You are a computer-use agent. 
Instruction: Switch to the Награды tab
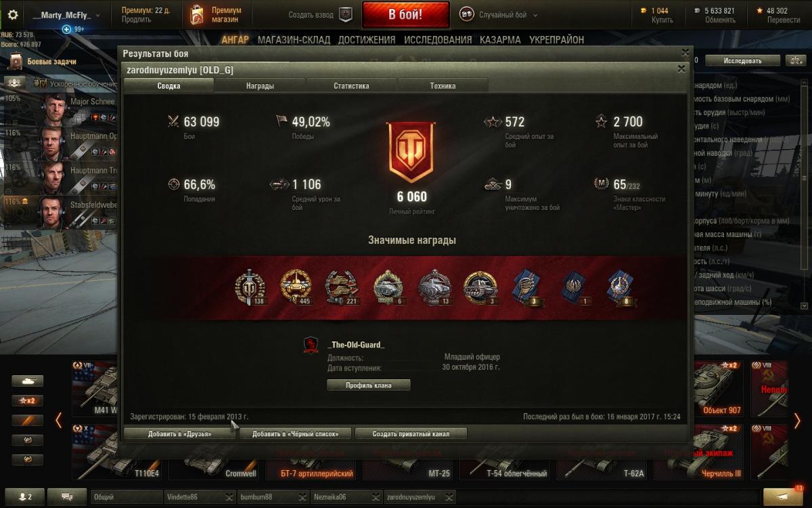coord(261,86)
